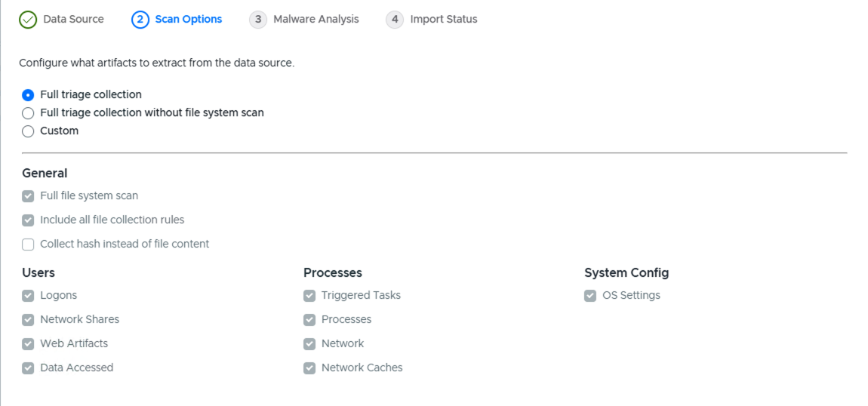Click the General section heading
The height and width of the screenshot is (406, 868).
pos(45,173)
